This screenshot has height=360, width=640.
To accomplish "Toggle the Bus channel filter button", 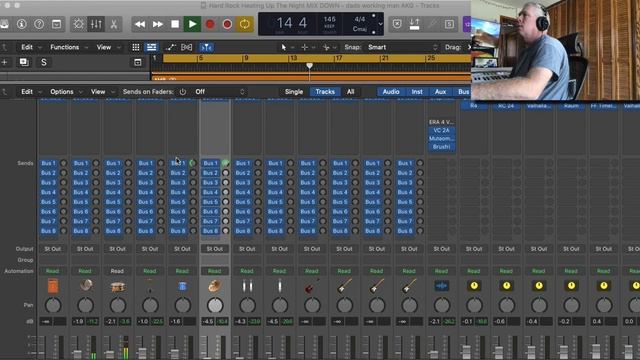I will coord(463,92).
